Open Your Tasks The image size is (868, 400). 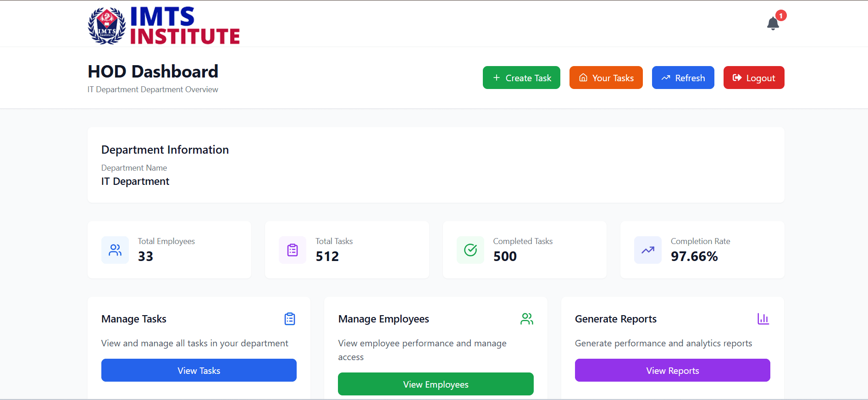[x=606, y=78]
